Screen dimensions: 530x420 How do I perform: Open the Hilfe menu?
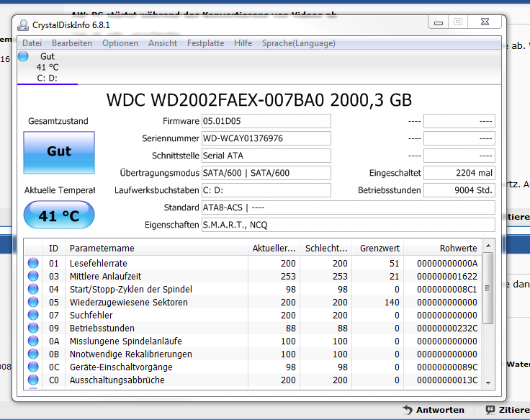(243, 43)
